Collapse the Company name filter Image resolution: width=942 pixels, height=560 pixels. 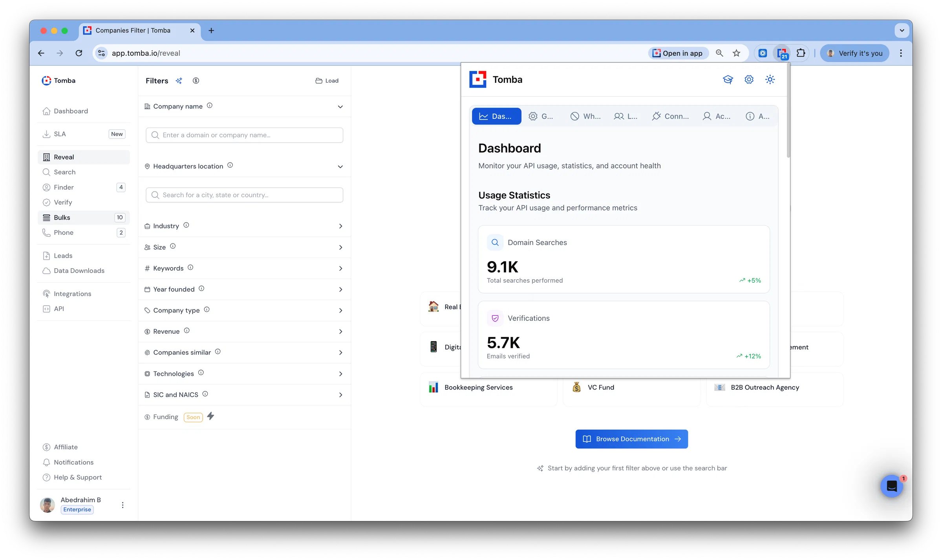click(340, 106)
